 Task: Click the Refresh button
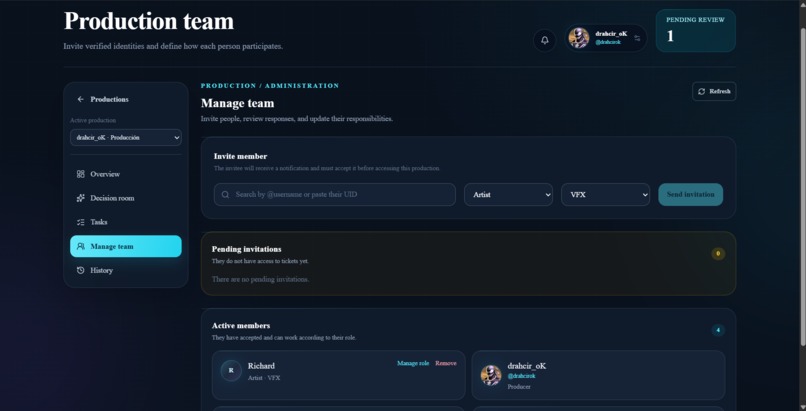[714, 91]
